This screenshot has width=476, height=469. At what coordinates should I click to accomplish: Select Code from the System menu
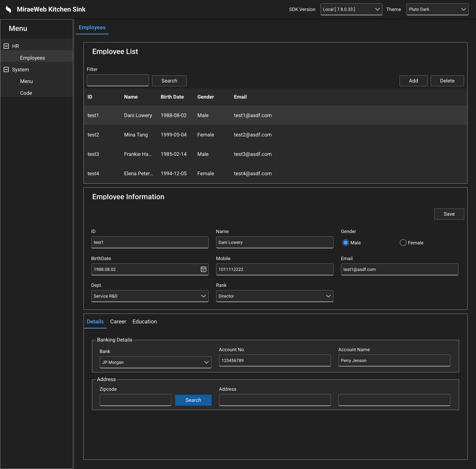point(26,93)
